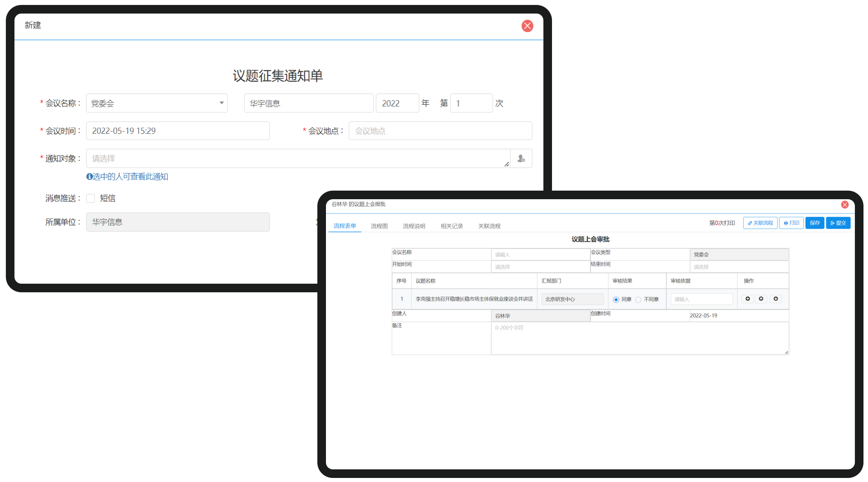Click the year field showing 2022

(x=397, y=103)
